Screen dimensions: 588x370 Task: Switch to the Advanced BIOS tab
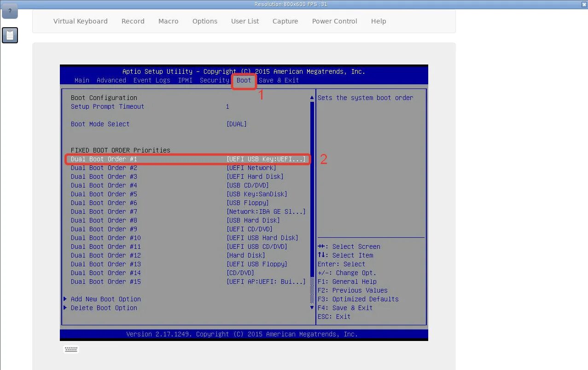111,80
